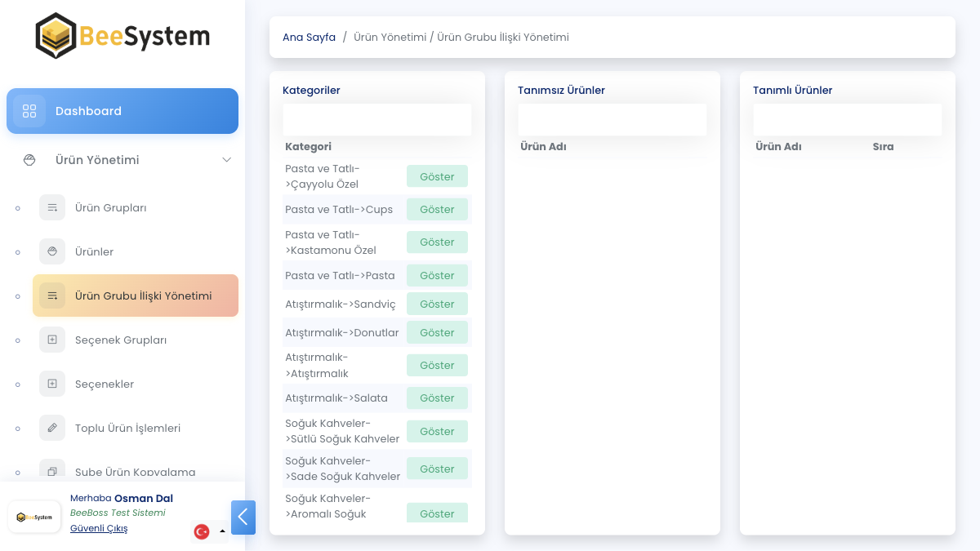Click the Güvenli Çıkış logout link

99,528
